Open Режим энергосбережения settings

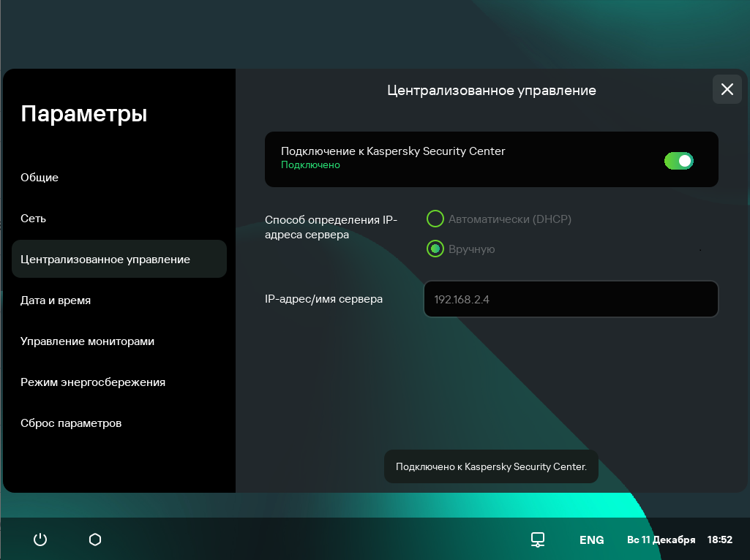tap(93, 382)
